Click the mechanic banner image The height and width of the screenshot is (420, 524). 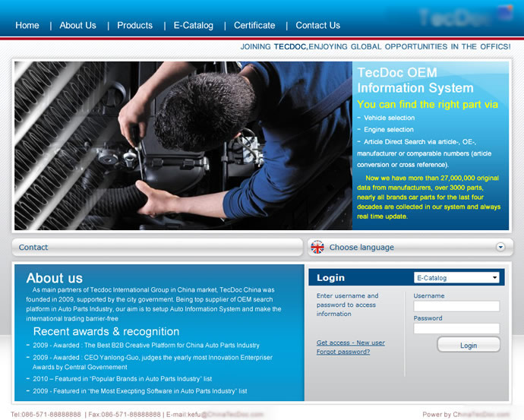183,146
